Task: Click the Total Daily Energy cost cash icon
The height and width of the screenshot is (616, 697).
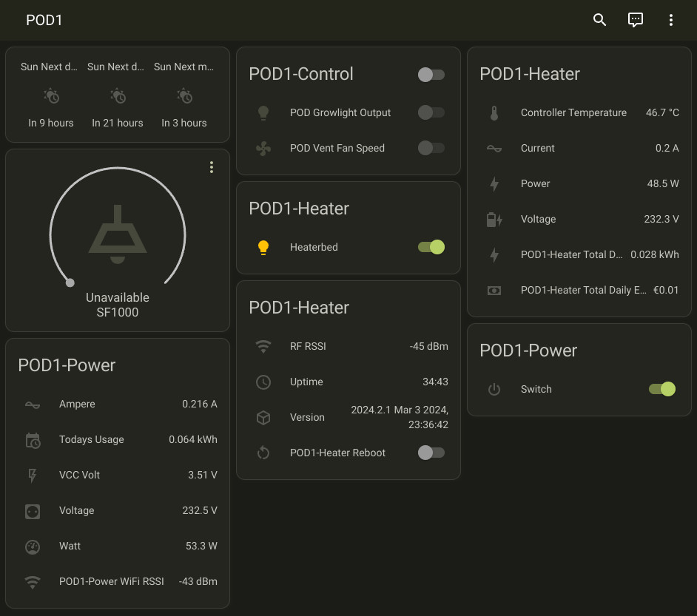Action: tap(494, 291)
